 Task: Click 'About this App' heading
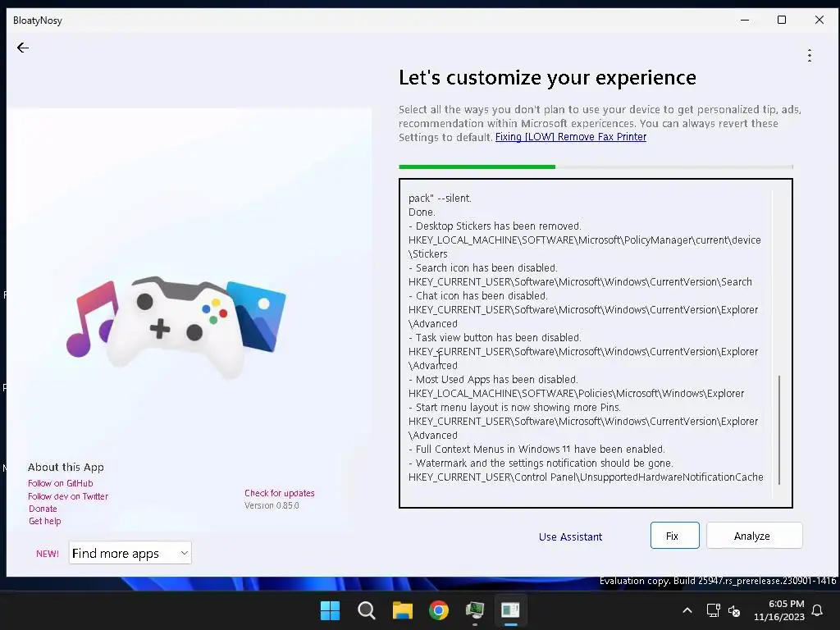coord(66,467)
